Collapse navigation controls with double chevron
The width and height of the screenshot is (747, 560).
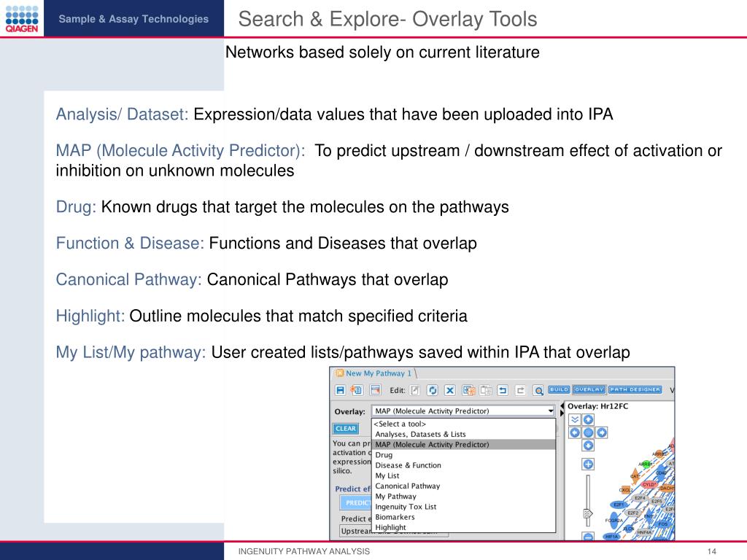point(575,419)
